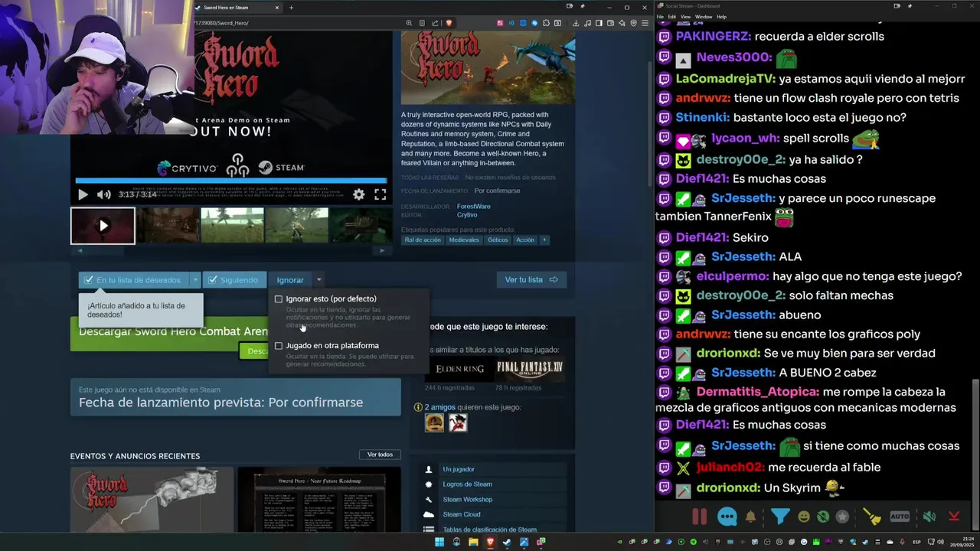The image size is (980, 551).
Task: Open 'Steam Workshop' feature link
Action: [467, 500]
